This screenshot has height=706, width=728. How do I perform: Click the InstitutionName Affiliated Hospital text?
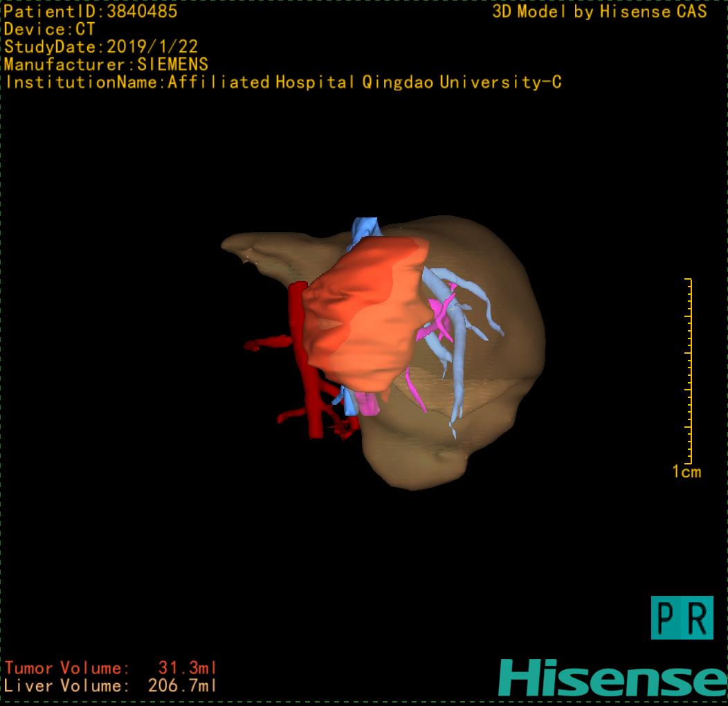click(x=284, y=82)
